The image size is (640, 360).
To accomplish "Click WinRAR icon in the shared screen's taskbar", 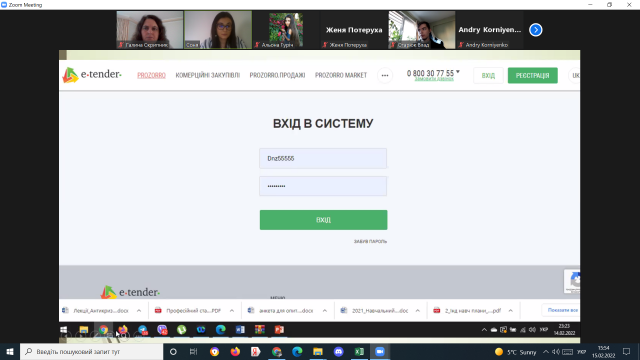I will tap(260, 329).
